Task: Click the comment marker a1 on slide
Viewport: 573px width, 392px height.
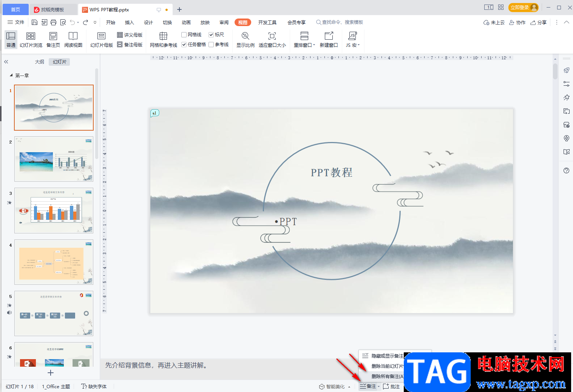Action: [x=154, y=113]
